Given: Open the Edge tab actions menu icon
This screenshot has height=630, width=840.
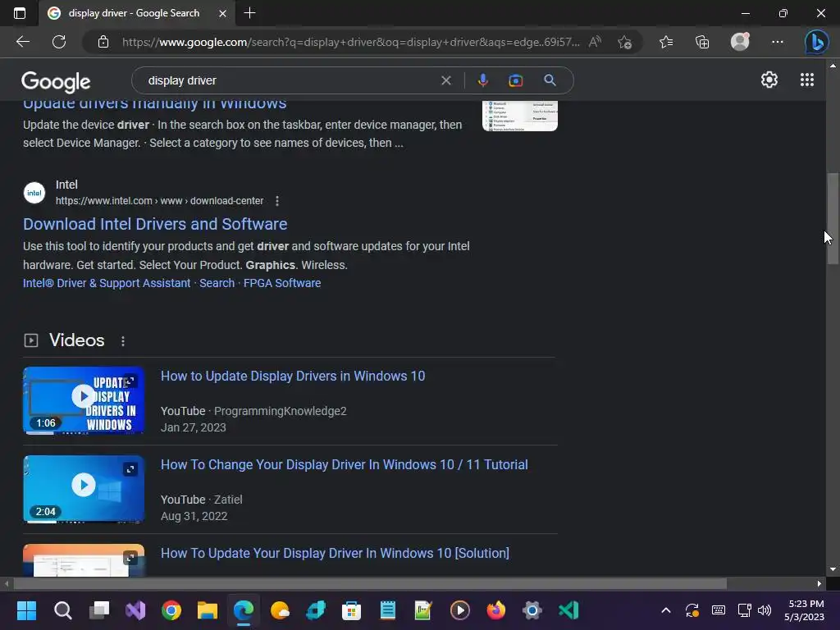Looking at the screenshot, I should (x=20, y=13).
